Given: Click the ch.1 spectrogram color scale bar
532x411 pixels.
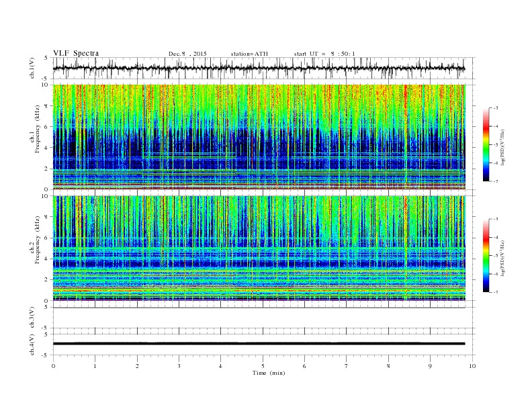Looking at the screenshot, I should [x=486, y=144].
